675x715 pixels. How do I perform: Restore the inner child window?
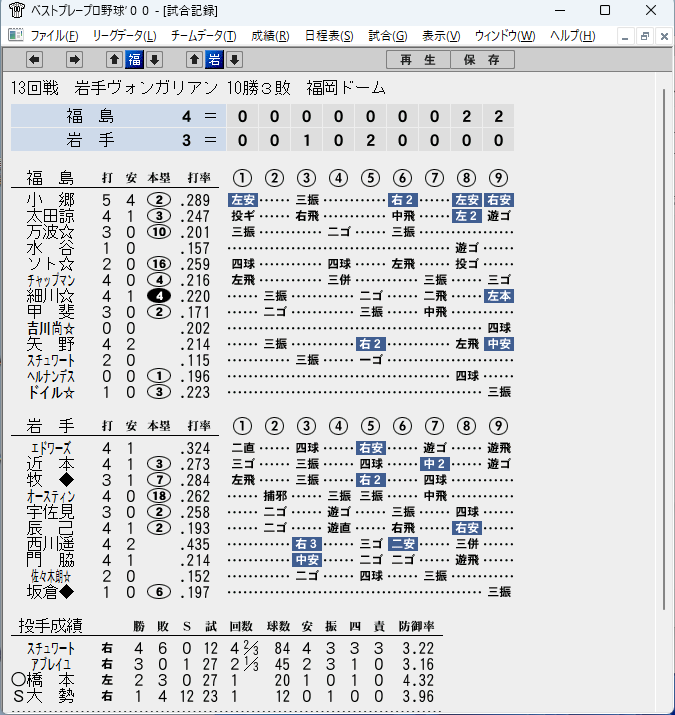pos(644,36)
